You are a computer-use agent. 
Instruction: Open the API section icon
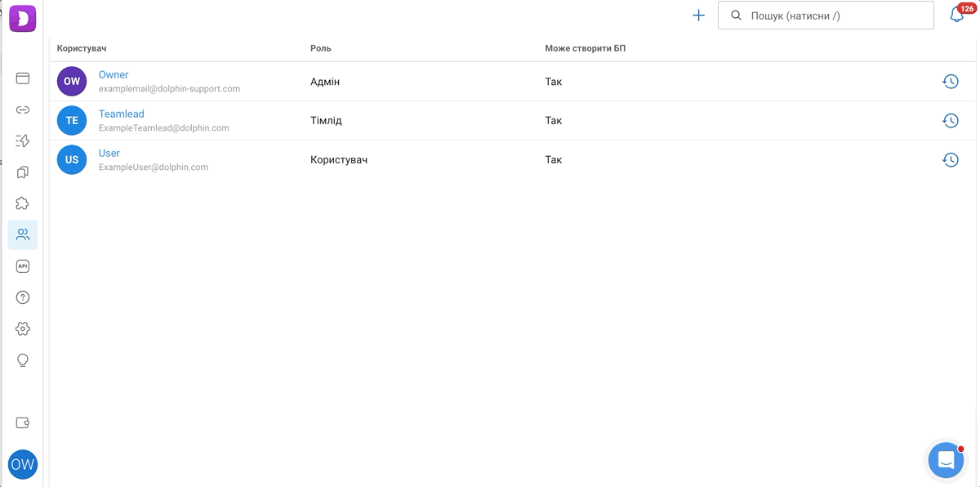[23, 266]
